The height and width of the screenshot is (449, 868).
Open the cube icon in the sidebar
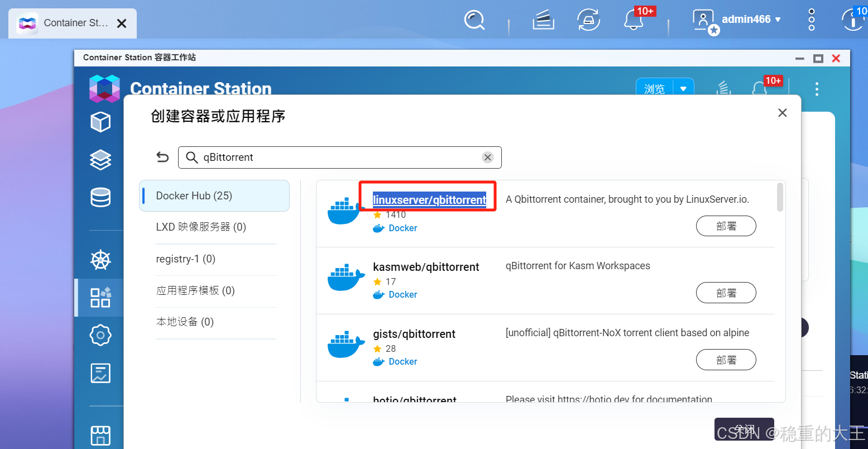click(x=100, y=122)
